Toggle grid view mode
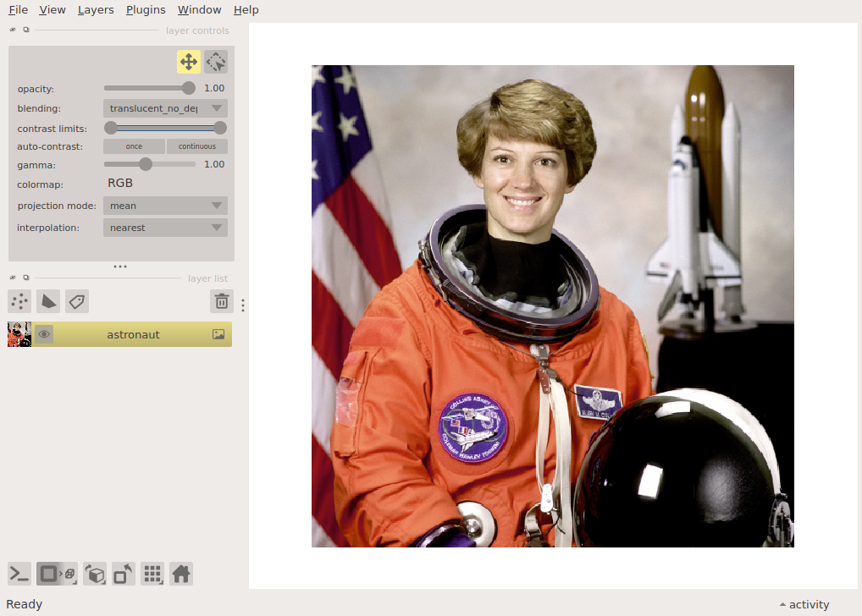Screen dimensions: 862x616 click(152, 574)
